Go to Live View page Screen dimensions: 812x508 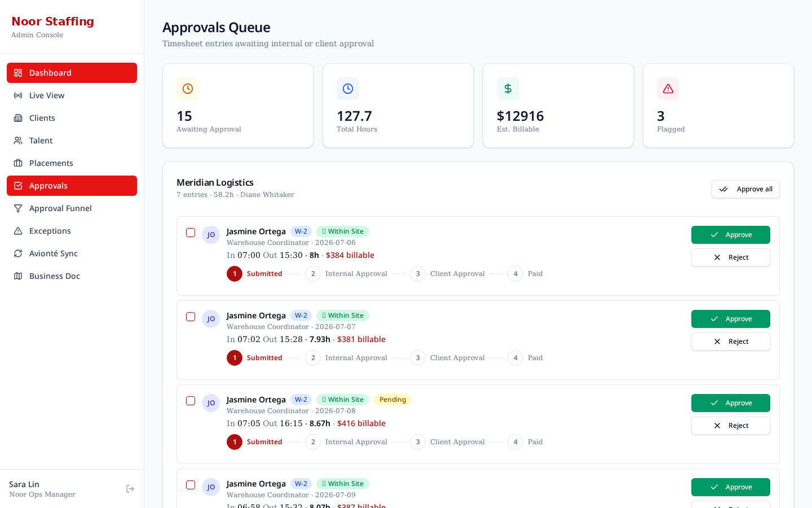tap(72, 95)
